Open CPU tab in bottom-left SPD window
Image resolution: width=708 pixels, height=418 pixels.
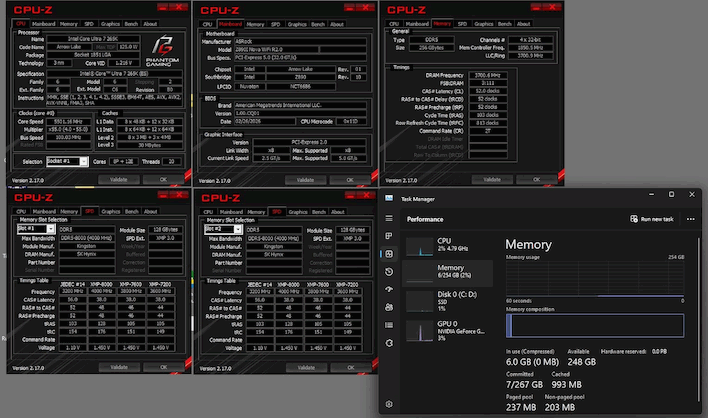tap(21, 211)
